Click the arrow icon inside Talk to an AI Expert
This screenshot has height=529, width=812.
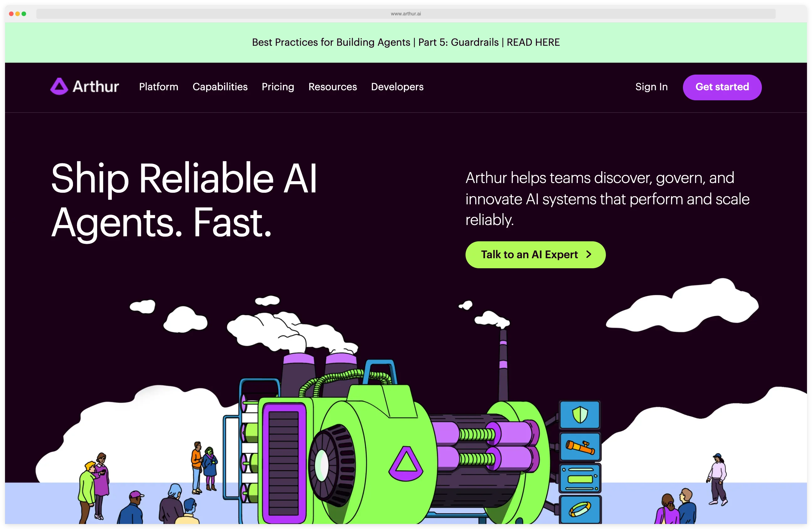(x=588, y=254)
